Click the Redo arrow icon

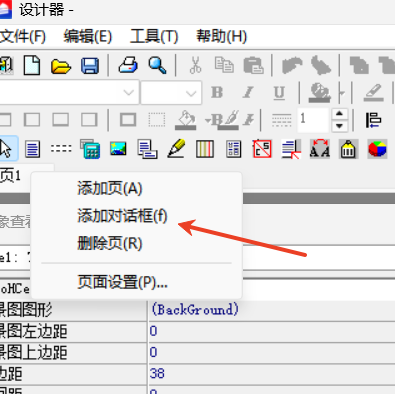[x=321, y=65]
